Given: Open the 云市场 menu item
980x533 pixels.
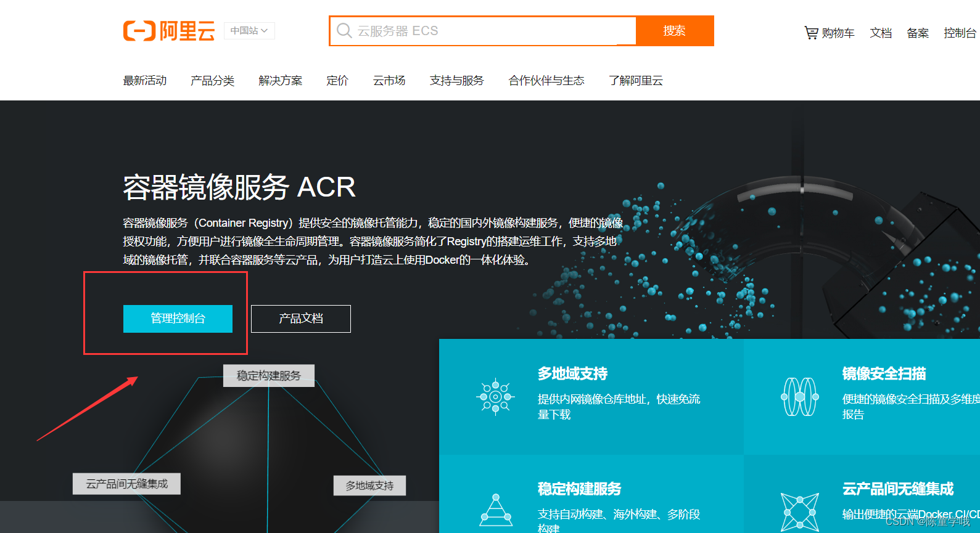Looking at the screenshot, I should tap(389, 81).
